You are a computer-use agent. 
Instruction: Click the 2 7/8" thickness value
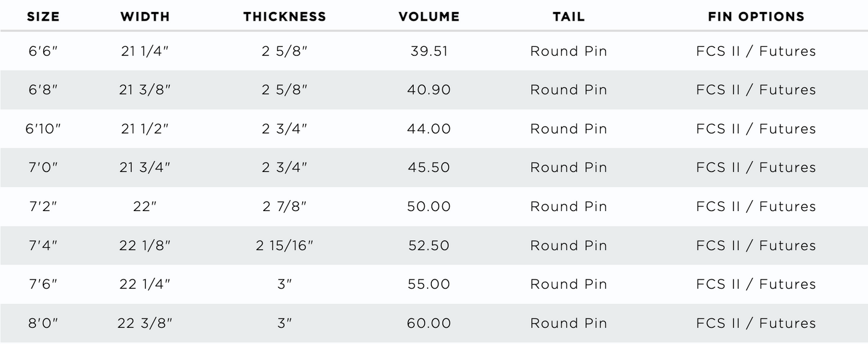coord(285,206)
